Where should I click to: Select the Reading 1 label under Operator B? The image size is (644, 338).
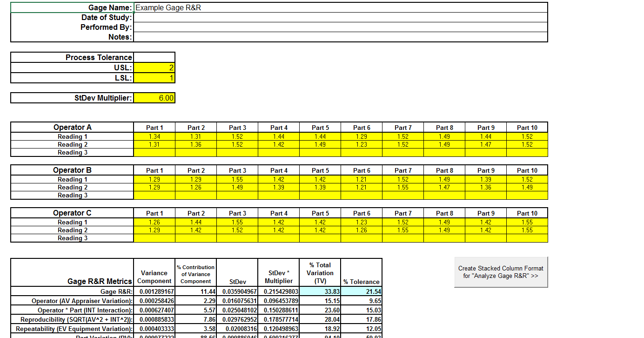(x=72, y=179)
